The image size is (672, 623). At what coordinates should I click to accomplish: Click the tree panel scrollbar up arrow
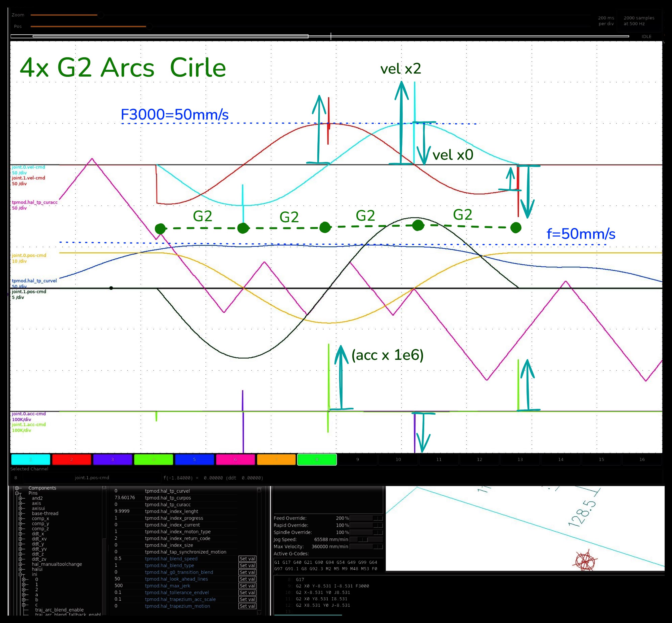104,488
